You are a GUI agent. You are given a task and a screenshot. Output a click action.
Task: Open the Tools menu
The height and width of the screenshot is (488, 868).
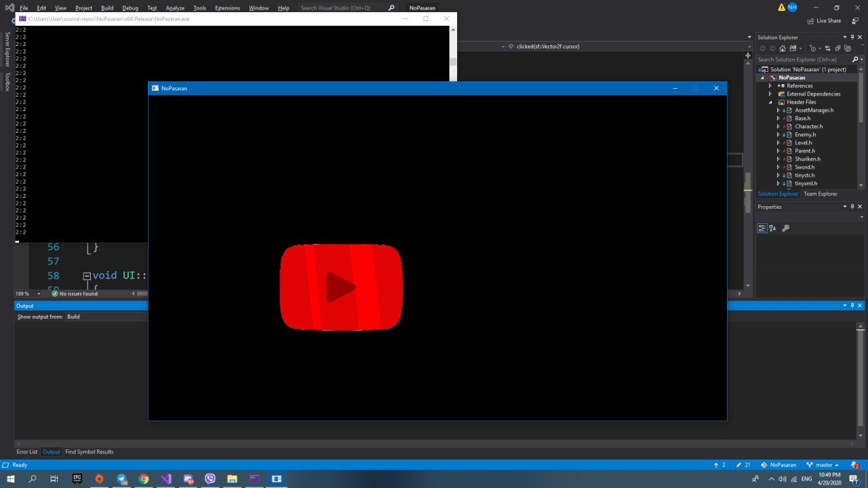pyautogui.click(x=199, y=8)
